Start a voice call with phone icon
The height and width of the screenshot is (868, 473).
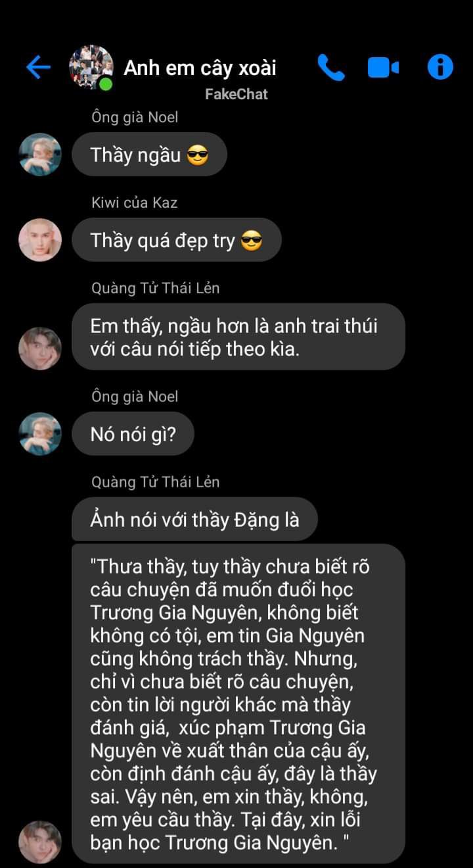pyautogui.click(x=330, y=67)
